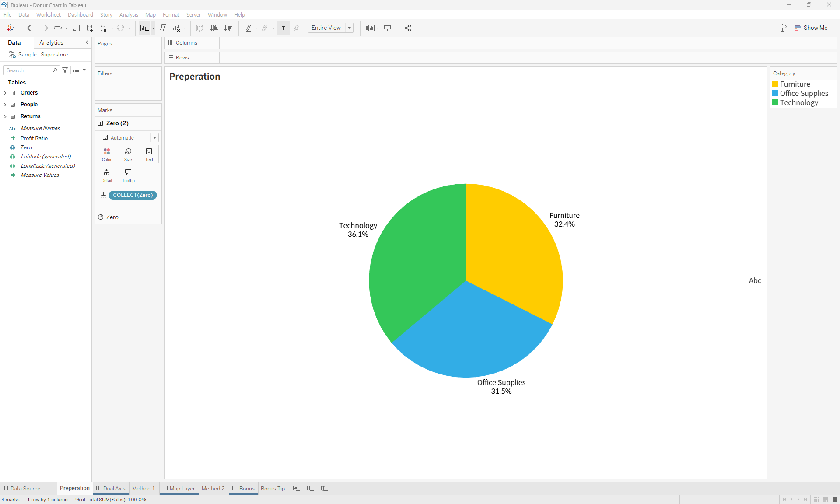Add a new data source icon
The height and width of the screenshot is (504, 840).
click(x=90, y=28)
